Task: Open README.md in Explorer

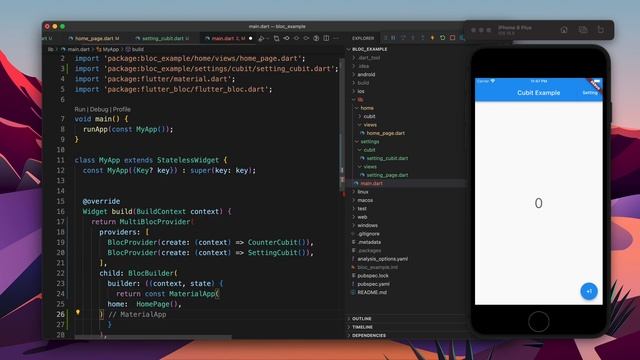Action: click(372, 292)
